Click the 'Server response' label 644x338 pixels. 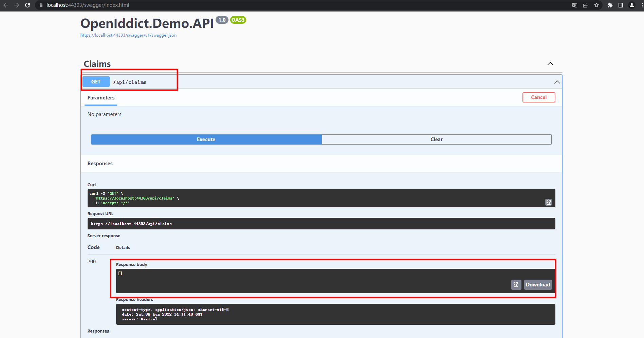[104, 236]
